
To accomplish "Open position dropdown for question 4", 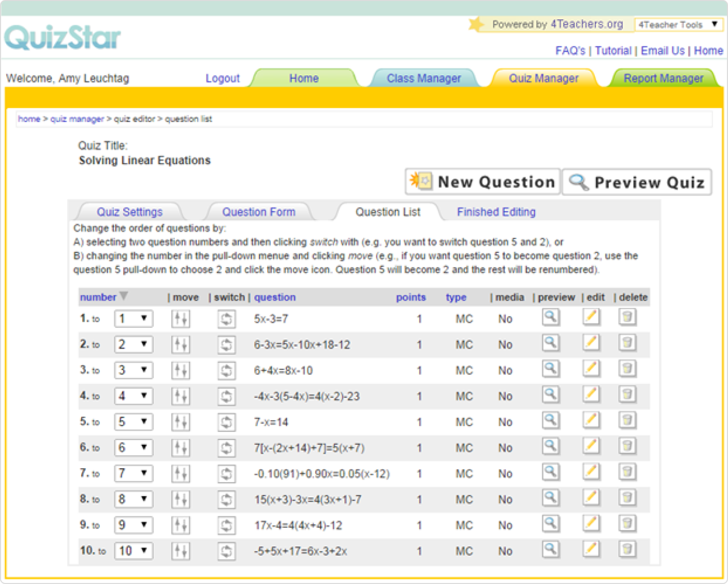I will tap(134, 396).
